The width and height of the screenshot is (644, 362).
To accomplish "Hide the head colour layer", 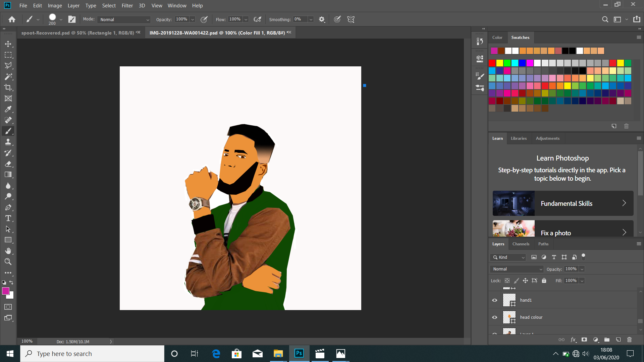I will [494, 317].
